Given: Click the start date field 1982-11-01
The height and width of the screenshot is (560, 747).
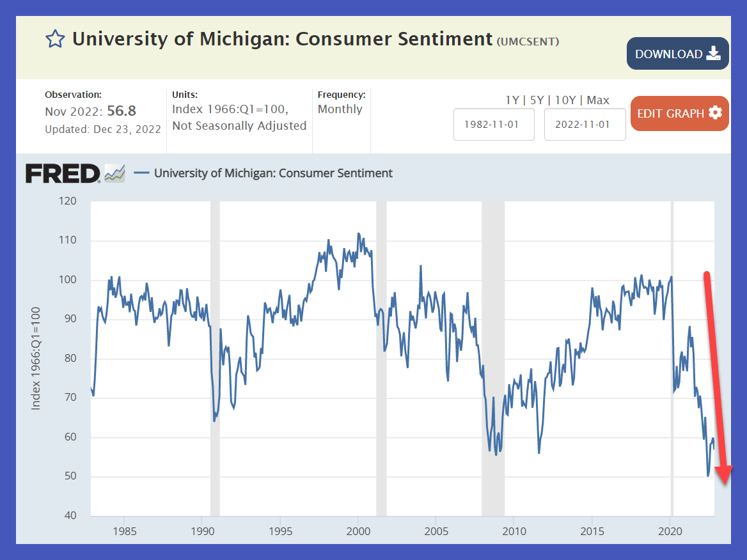Looking at the screenshot, I should point(494,125).
